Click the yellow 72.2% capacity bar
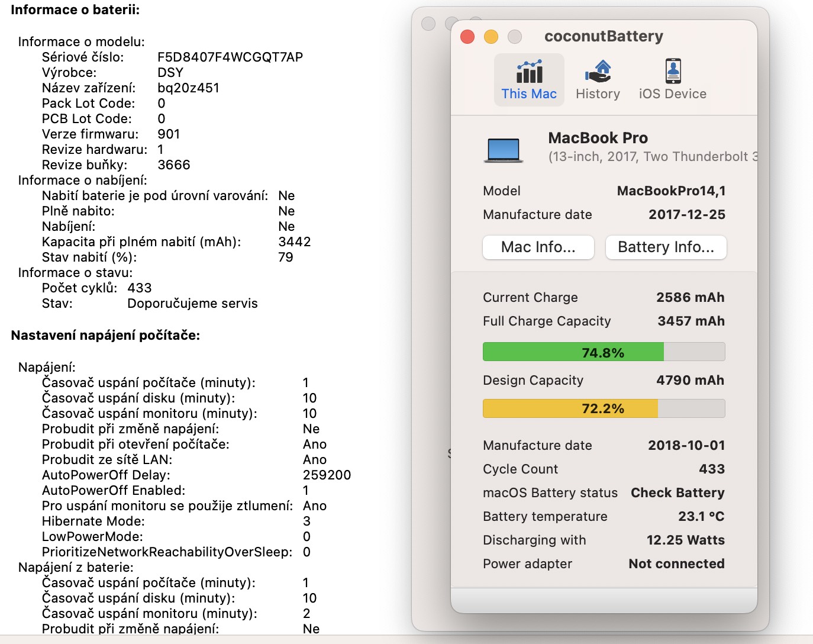 (x=570, y=408)
